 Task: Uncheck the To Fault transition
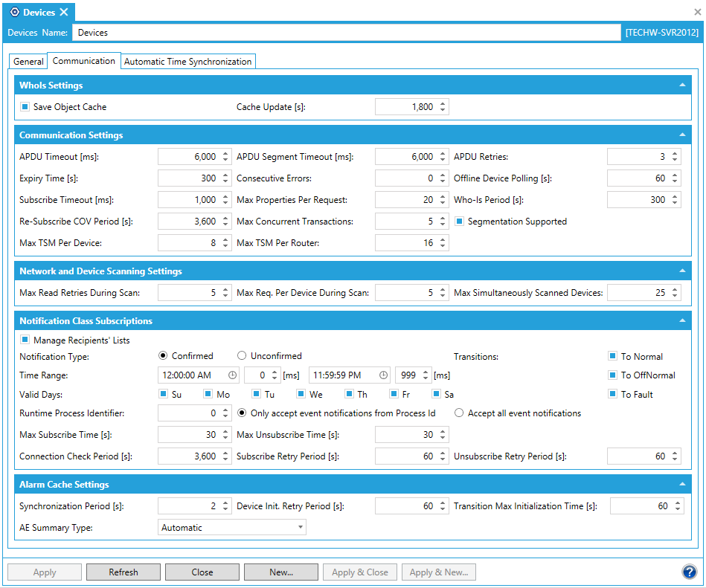tap(613, 395)
